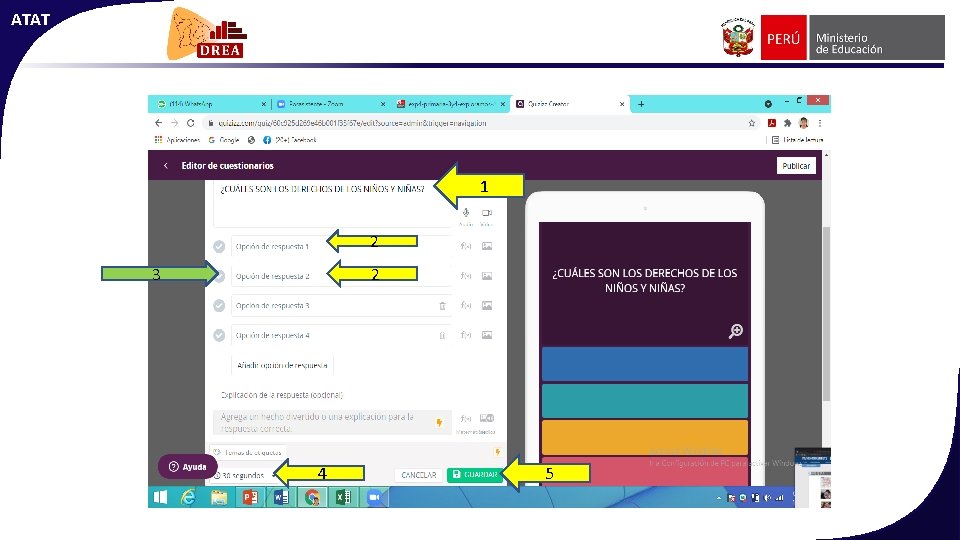Open the browser extensions puzzle icon
960x540 pixels.
[787, 123]
